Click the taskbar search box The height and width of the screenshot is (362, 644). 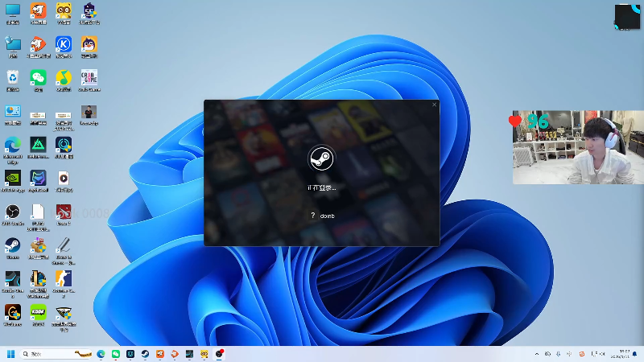[x=56, y=354]
